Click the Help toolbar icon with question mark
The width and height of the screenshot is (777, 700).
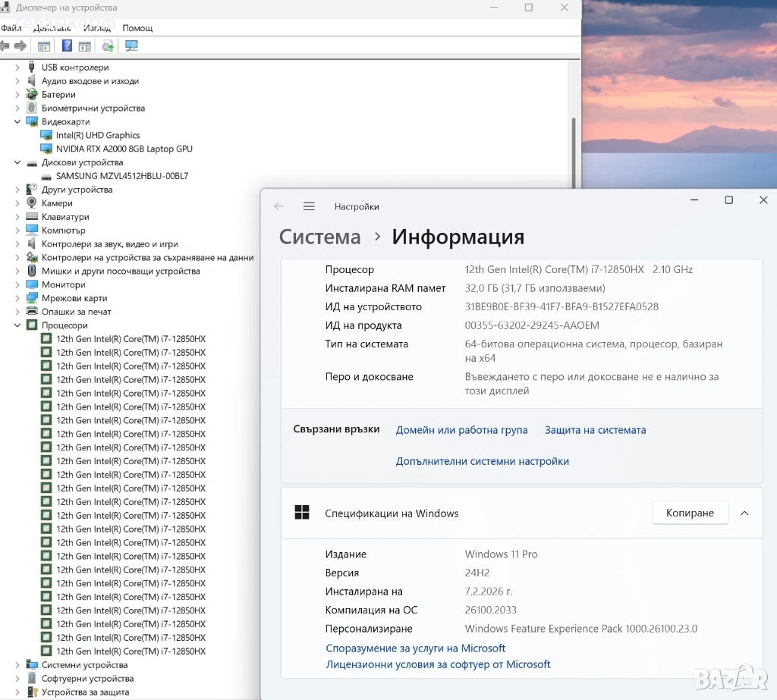pos(67,46)
